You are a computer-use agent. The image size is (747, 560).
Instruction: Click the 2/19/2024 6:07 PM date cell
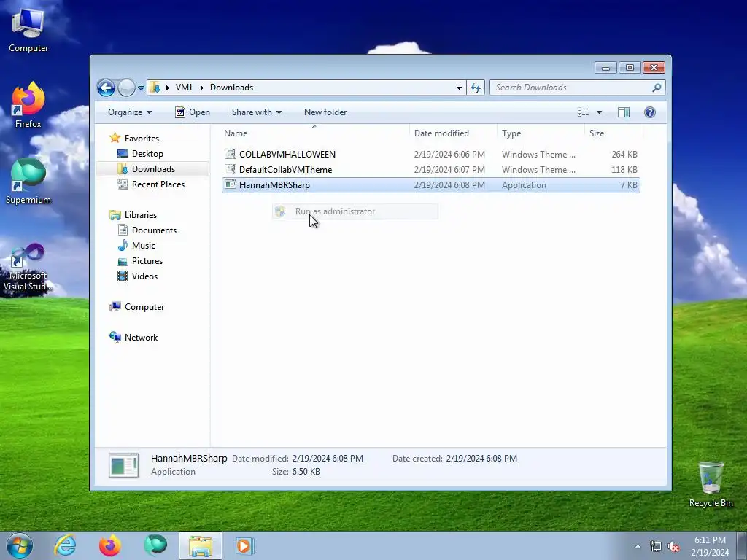click(449, 169)
